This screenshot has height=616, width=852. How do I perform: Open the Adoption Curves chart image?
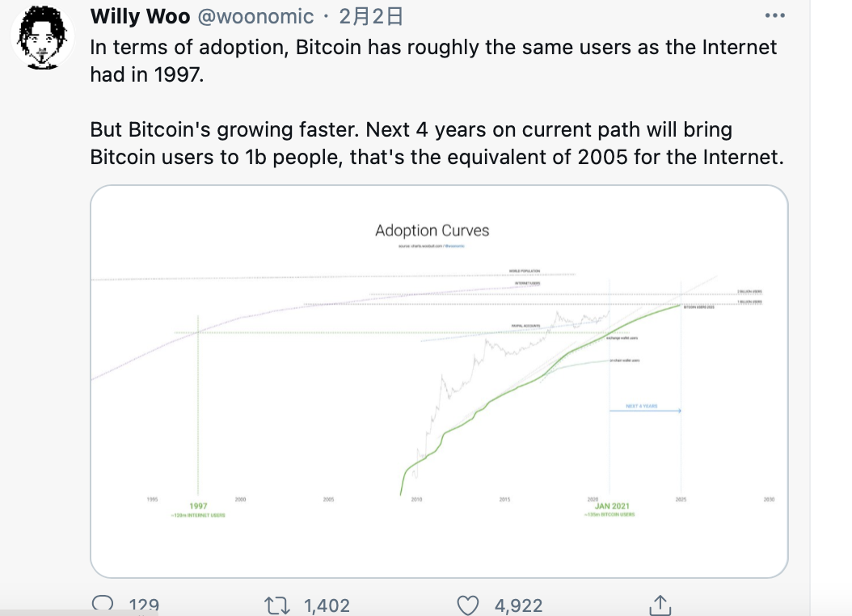(439, 382)
